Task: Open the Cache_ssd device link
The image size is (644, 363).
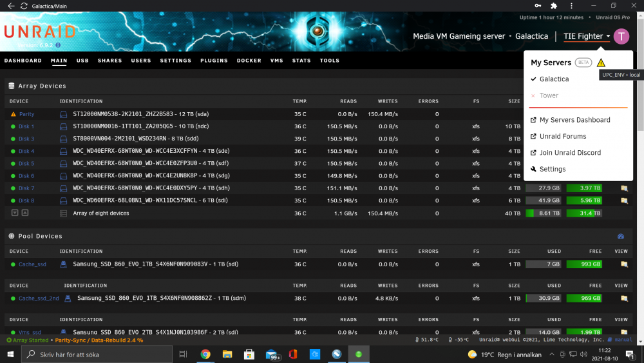Action: [32, 264]
